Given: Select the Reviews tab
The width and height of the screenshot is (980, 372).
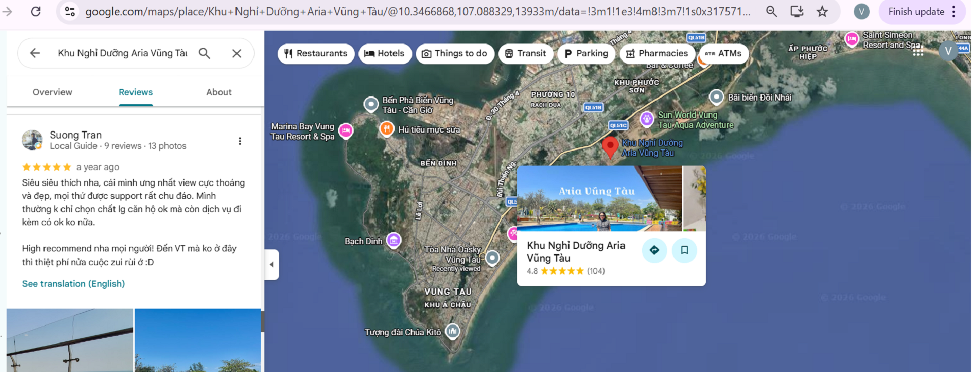Looking at the screenshot, I should [x=136, y=92].
